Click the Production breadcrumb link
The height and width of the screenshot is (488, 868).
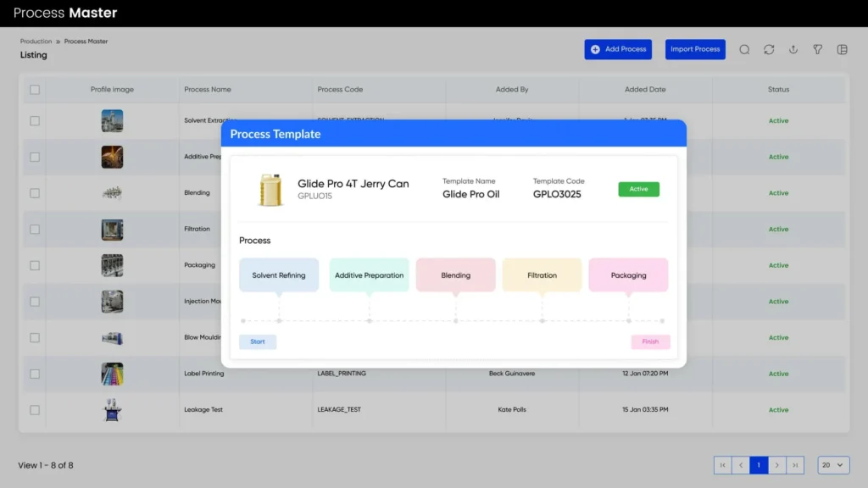pyautogui.click(x=36, y=42)
